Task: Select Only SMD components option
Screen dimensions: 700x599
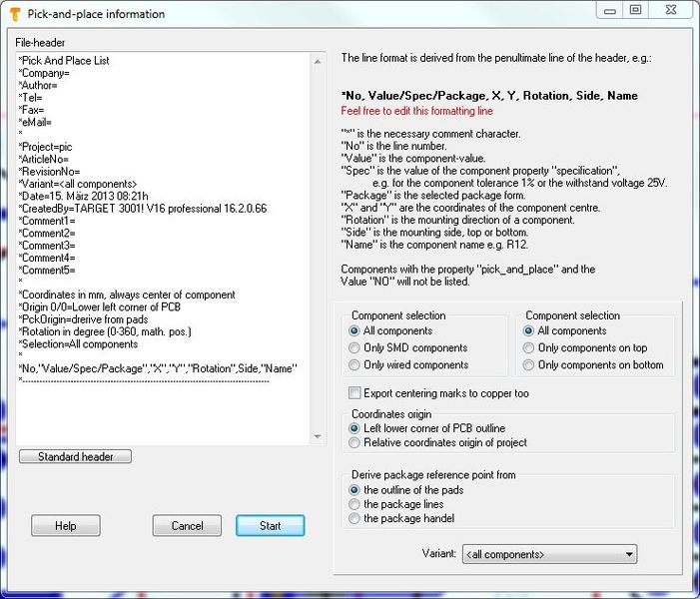Action: [x=355, y=348]
